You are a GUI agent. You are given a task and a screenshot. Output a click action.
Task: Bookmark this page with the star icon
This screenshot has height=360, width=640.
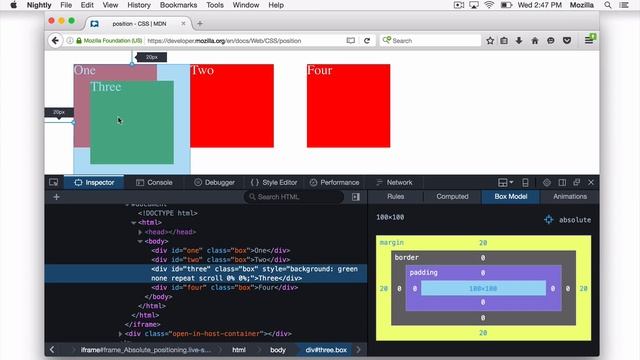point(490,40)
